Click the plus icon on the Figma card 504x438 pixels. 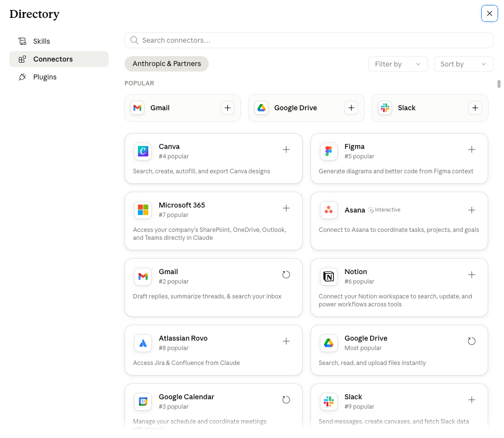tap(472, 149)
